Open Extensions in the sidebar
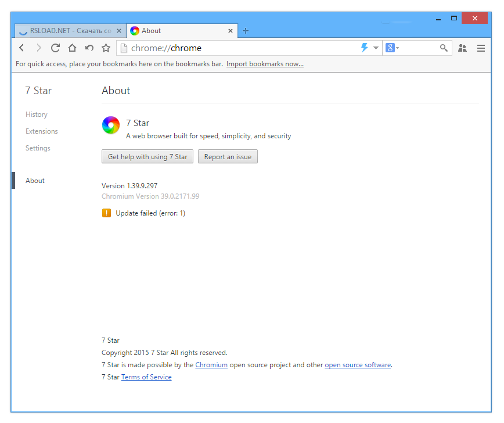 coord(42,131)
